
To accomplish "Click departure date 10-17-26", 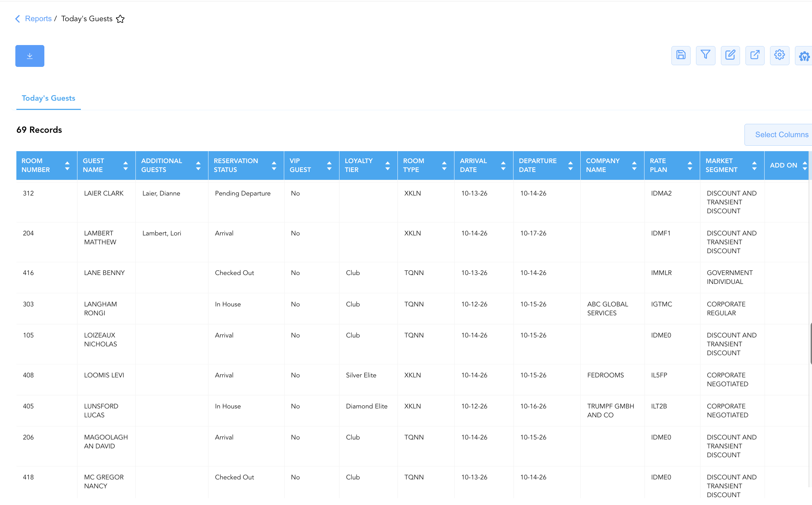I will pyautogui.click(x=533, y=233).
